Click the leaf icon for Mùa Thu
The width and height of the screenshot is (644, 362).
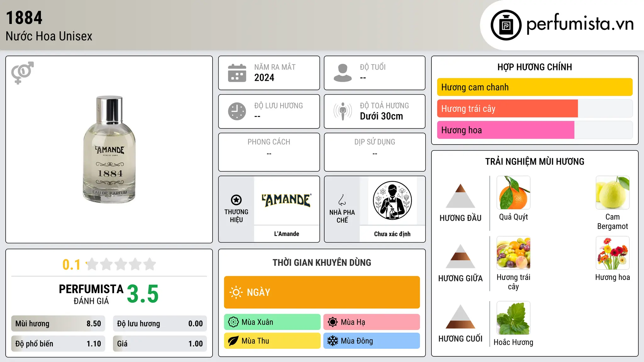pos(233,341)
